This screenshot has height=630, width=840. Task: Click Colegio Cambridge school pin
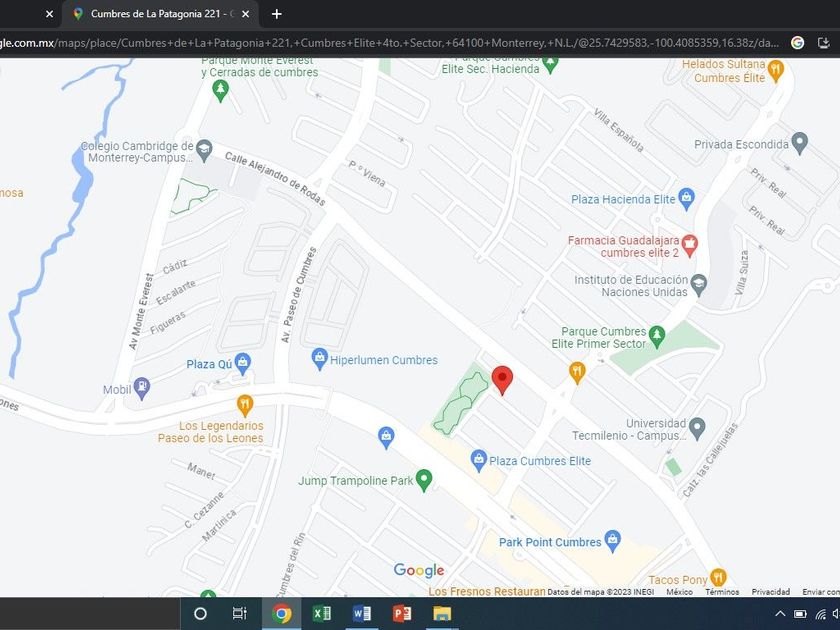[204, 151]
